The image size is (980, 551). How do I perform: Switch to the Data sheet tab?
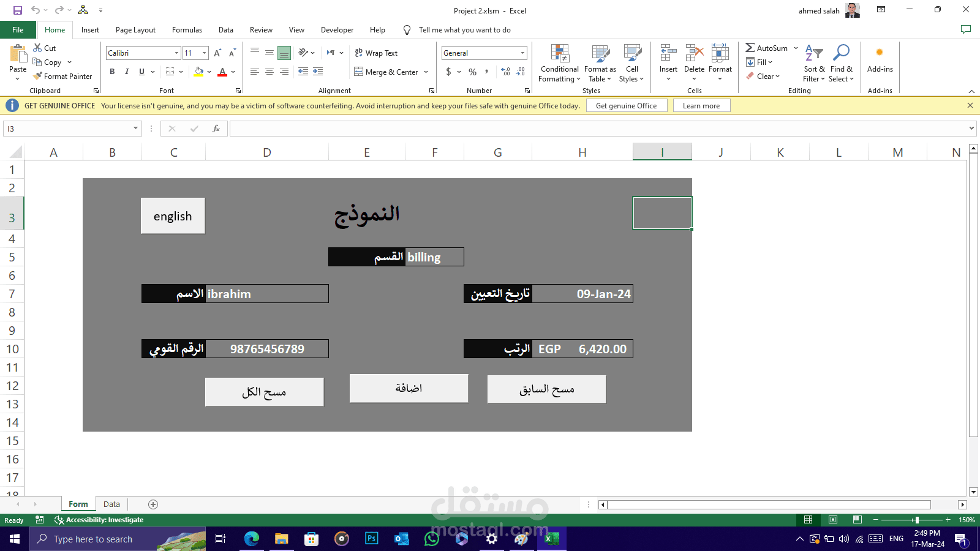pyautogui.click(x=111, y=504)
